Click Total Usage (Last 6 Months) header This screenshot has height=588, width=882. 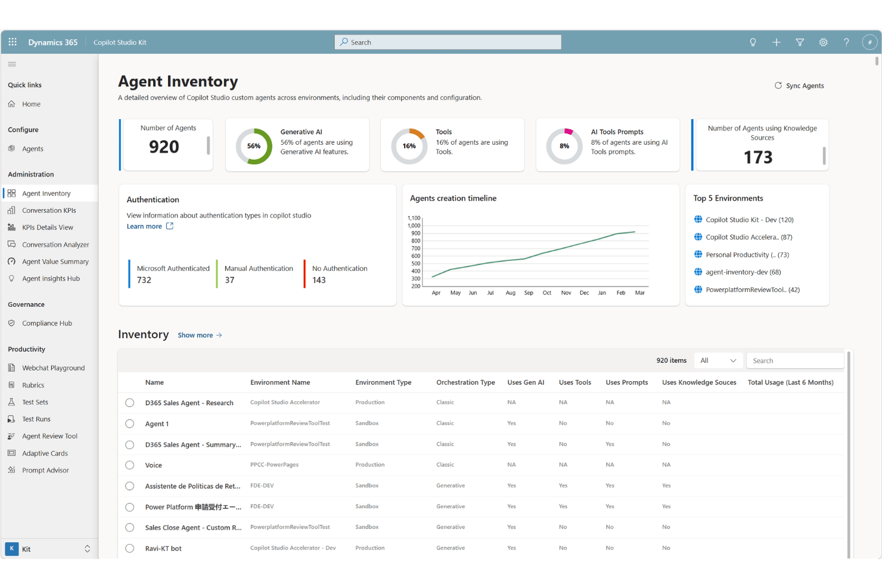pyautogui.click(x=790, y=382)
